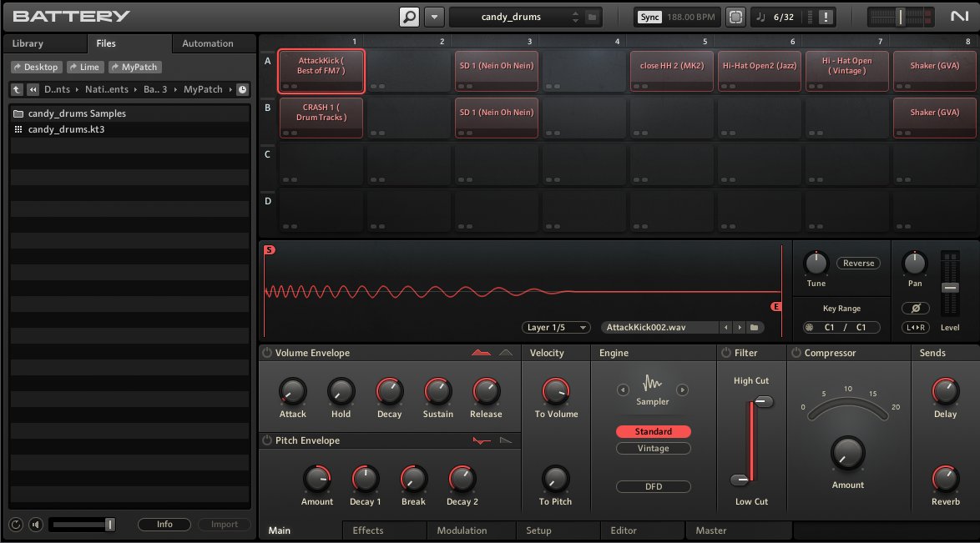Open recent locations clock icon
This screenshot has width=980, height=543.
(x=243, y=89)
